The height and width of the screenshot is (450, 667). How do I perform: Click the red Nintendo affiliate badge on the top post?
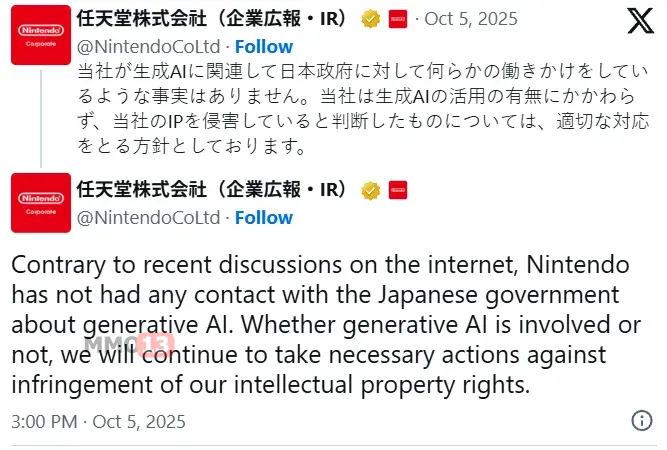[x=397, y=19]
